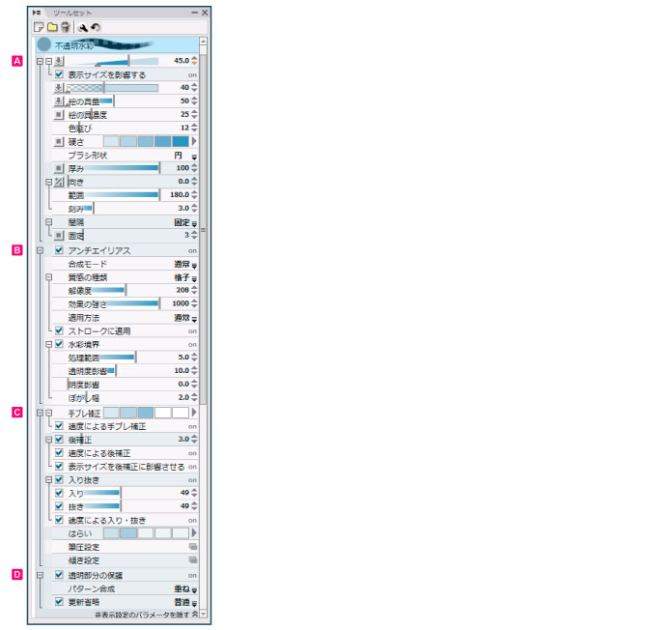Click the 抜き checkbox
This screenshot has height=630, width=672.
point(59,506)
